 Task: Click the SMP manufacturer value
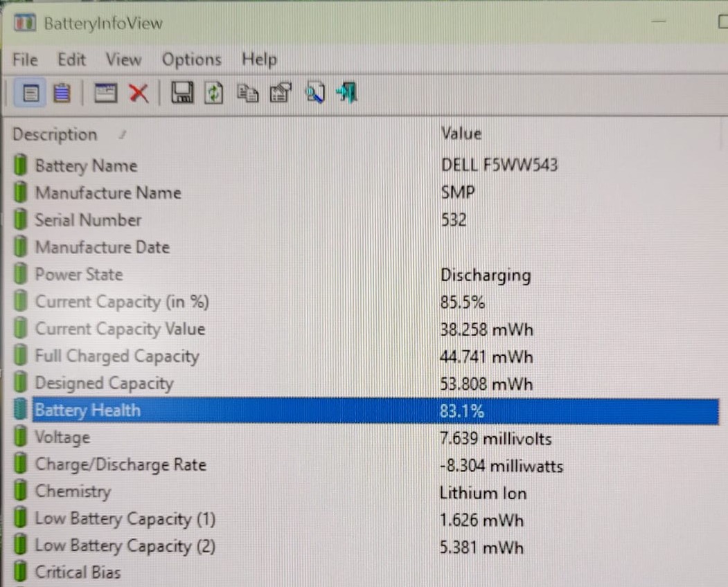458,192
